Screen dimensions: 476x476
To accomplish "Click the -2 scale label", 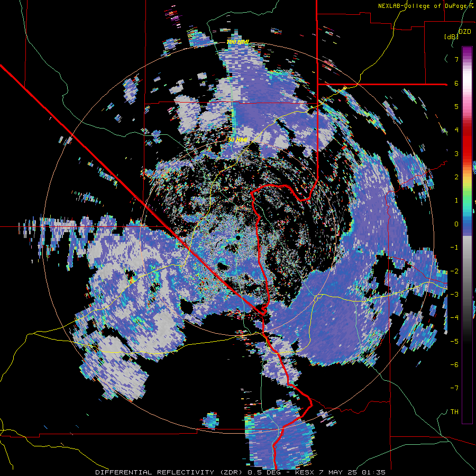I will click(x=454, y=271).
